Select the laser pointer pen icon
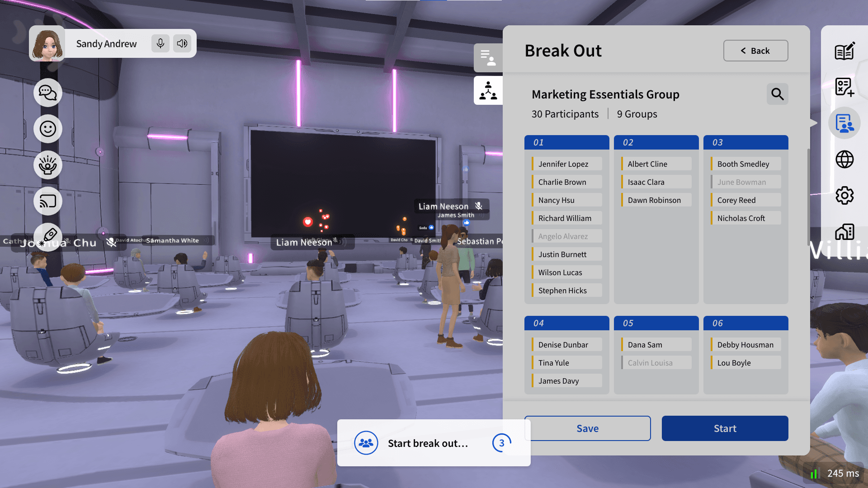This screenshot has height=488, width=868. tap(49, 236)
